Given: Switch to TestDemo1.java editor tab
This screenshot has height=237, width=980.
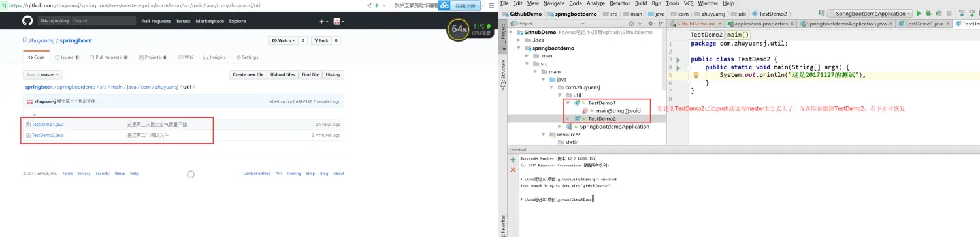Looking at the screenshot, I should [923, 24].
